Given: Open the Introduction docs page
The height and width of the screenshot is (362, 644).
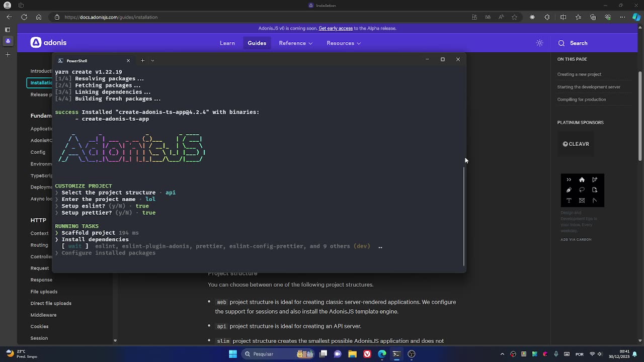Looking at the screenshot, I should pyautogui.click(x=41, y=71).
